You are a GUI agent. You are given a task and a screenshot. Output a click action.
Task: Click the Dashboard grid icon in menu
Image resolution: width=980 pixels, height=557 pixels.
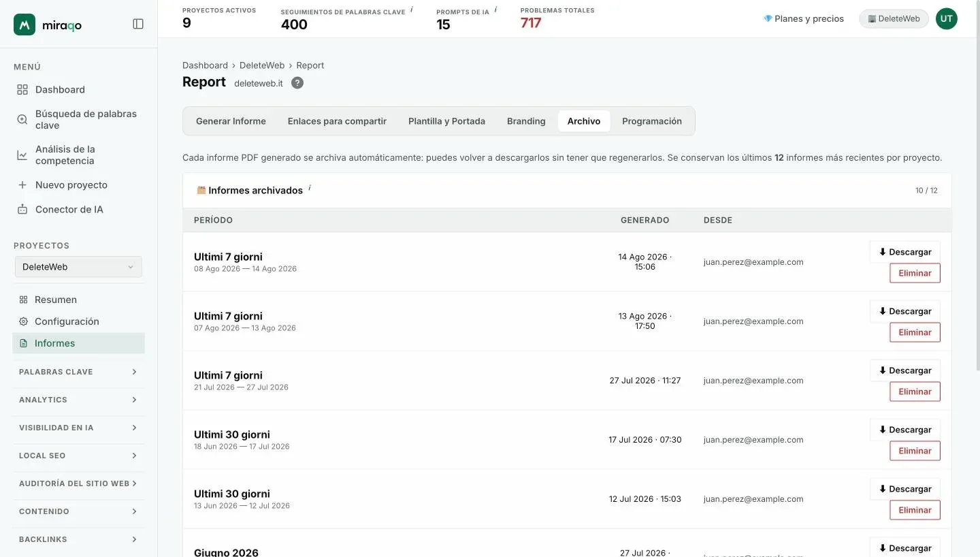tap(22, 89)
